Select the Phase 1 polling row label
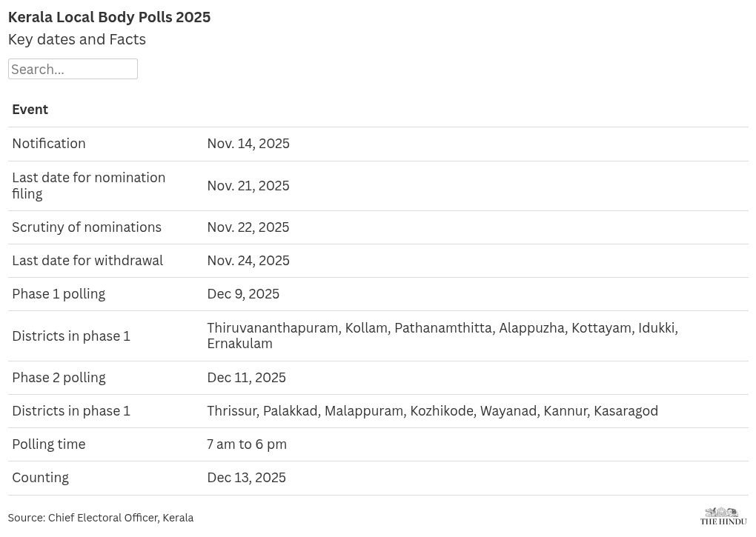756x537 pixels. tap(59, 294)
